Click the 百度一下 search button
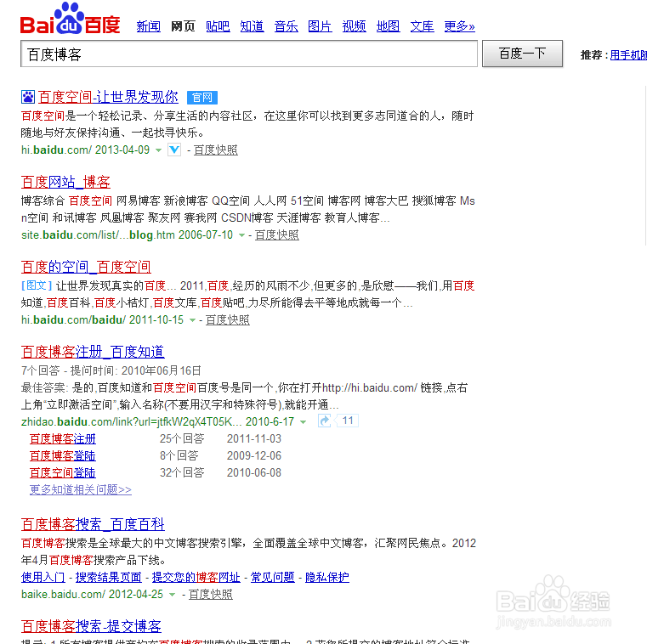647x644 pixels. point(522,54)
